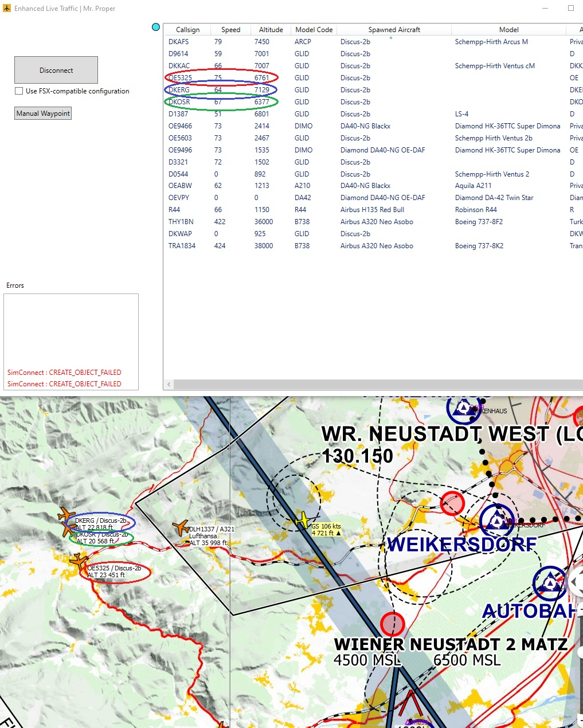This screenshot has height=728, width=583.
Task: Select the OE5325 row in the table
Action: point(373,78)
